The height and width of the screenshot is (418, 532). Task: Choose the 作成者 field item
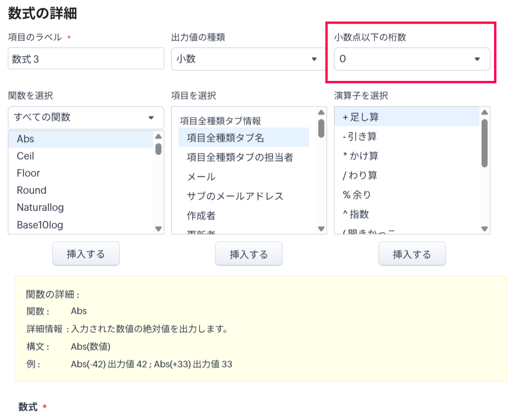(x=201, y=216)
